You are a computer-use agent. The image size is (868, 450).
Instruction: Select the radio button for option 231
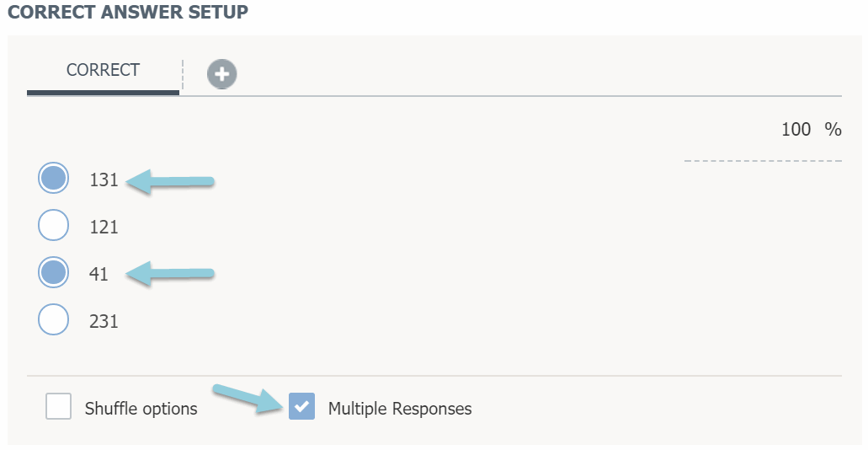click(x=54, y=319)
